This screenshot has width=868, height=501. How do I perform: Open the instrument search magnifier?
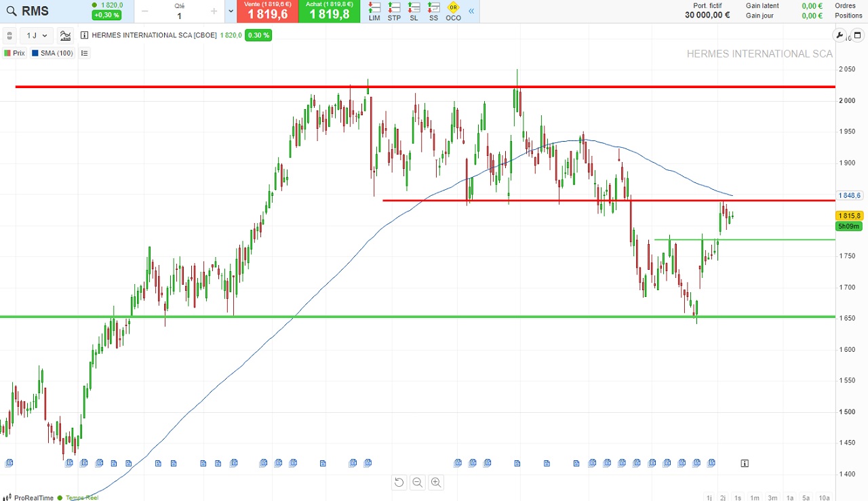tap(11, 11)
